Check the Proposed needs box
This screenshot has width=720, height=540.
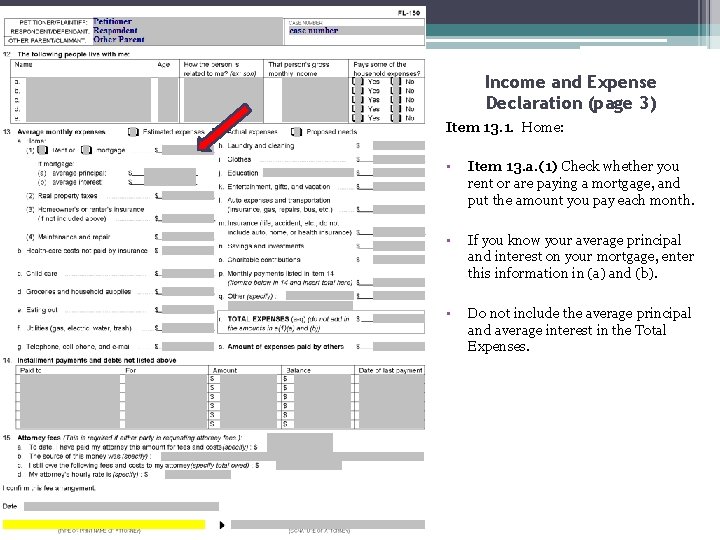(x=297, y=132)
